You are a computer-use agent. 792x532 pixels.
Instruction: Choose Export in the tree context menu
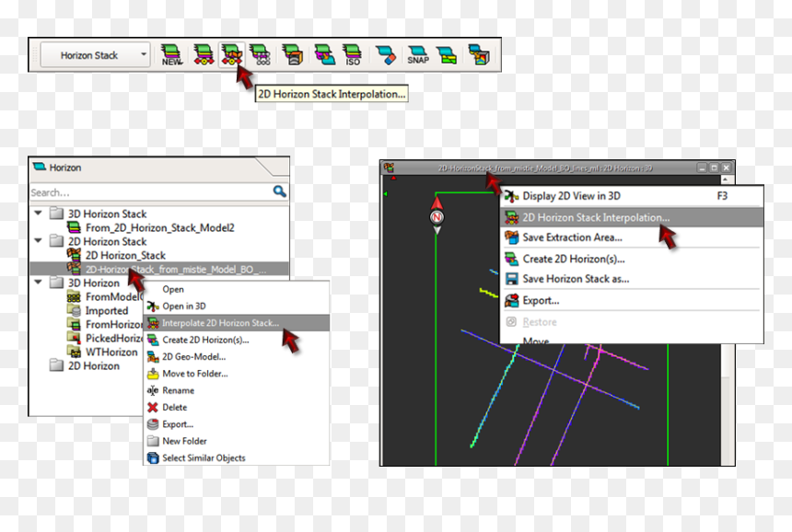(237, 424)
